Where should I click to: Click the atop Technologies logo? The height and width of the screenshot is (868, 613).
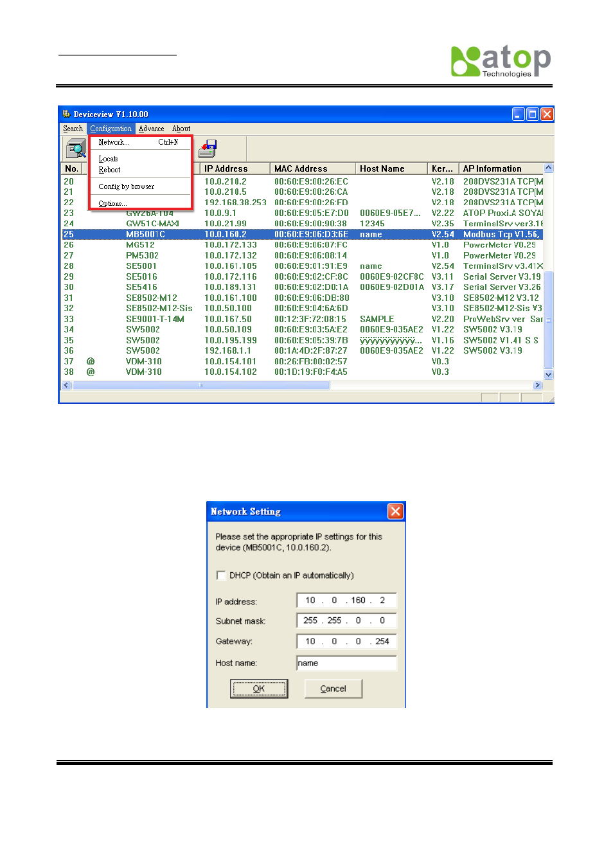tap(501, 62)
